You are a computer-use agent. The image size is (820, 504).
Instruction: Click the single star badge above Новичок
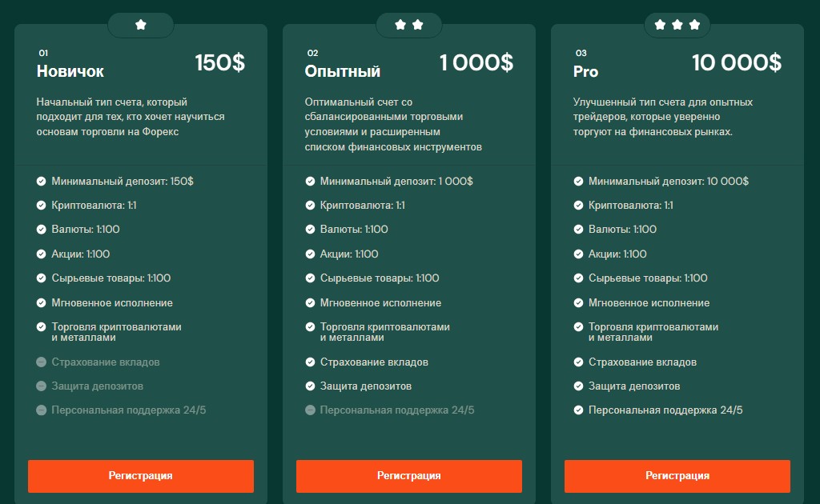[x=141, y=25]
